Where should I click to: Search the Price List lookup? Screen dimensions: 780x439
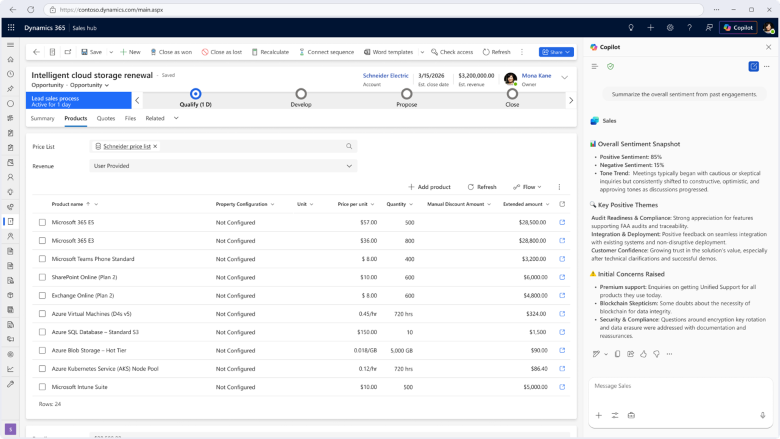[349, 146]
